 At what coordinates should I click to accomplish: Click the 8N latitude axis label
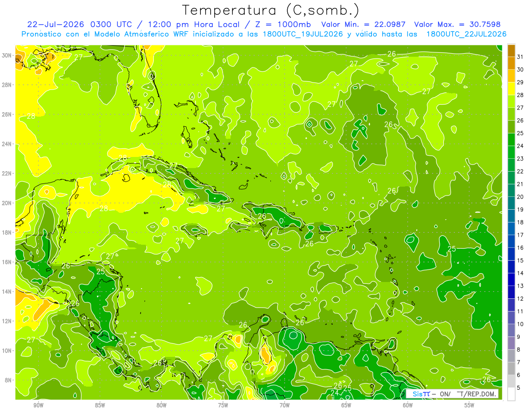pos(9,380)
